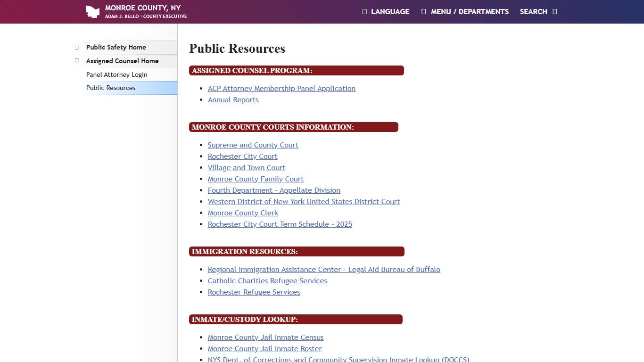Select Public Safety Home in the sidebar
Screen dimensions: 644x362
tap(116, 47)
